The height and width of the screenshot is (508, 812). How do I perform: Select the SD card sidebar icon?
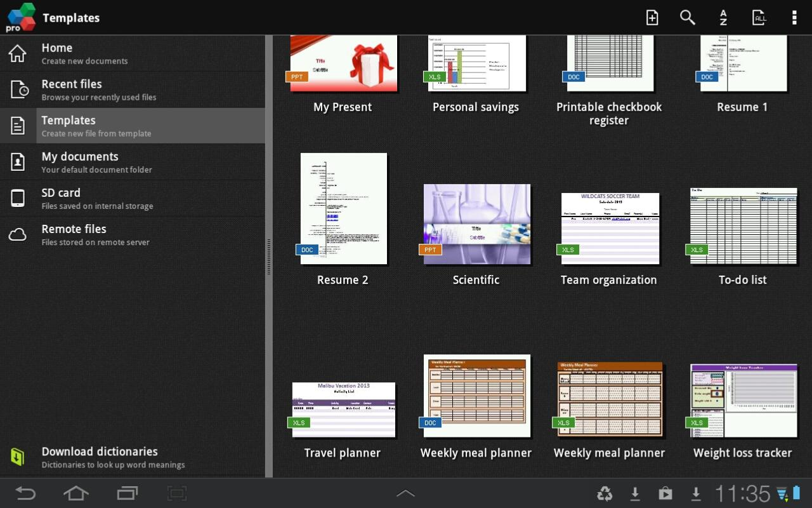(x=17, y=197)
